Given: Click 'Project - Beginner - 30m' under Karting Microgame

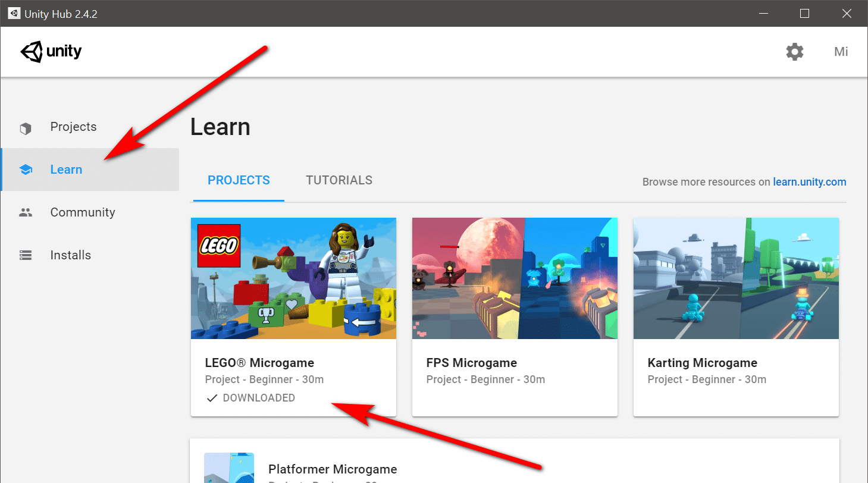Looking at the screenshot, I should click(x=707, y=379).
